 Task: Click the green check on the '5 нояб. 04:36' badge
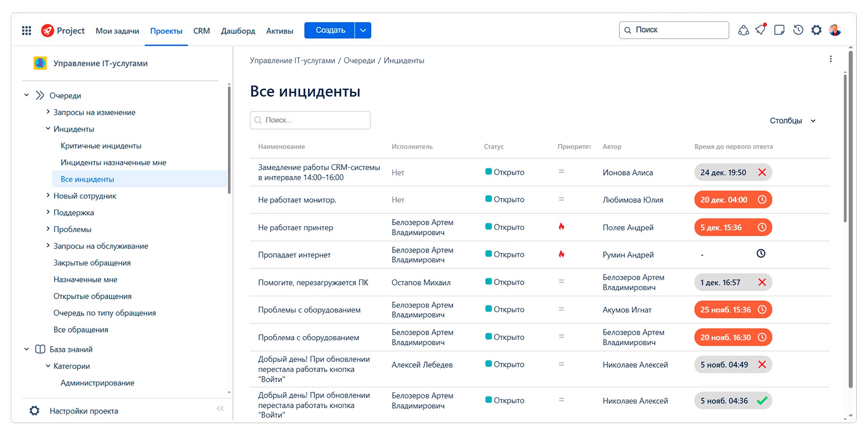[x=762, y=400]
